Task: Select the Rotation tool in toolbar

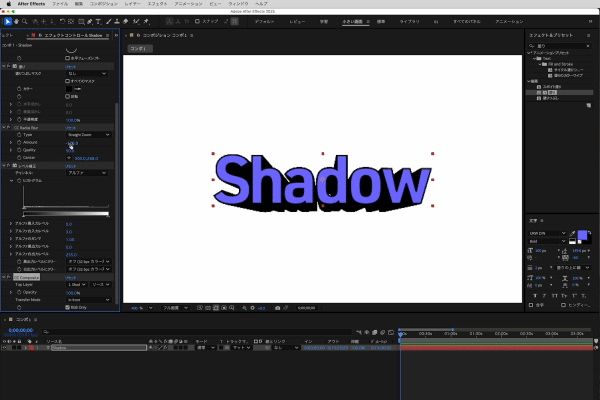Action: click(62, 21)
